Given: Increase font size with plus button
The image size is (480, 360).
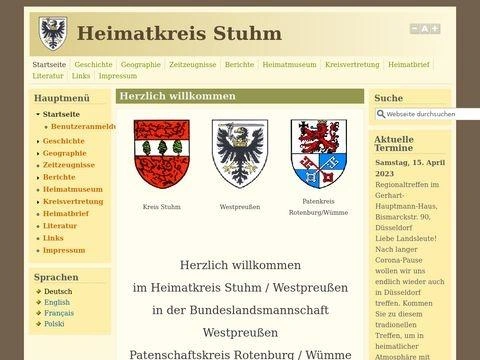Looking at the screenshot, I should tap(435, 29).
